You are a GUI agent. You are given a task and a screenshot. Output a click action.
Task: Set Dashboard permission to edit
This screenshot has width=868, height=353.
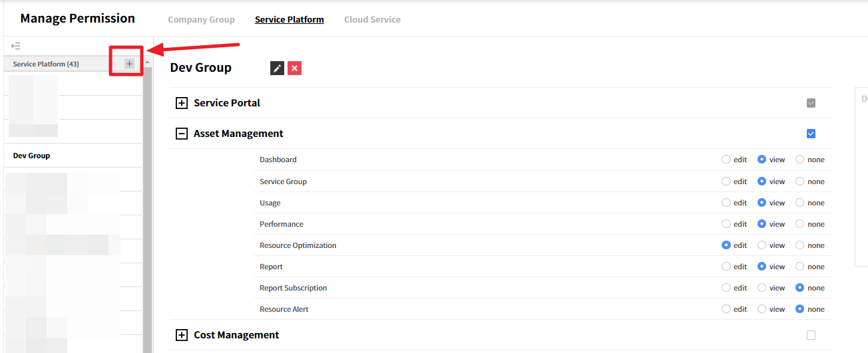click(726, 160)
